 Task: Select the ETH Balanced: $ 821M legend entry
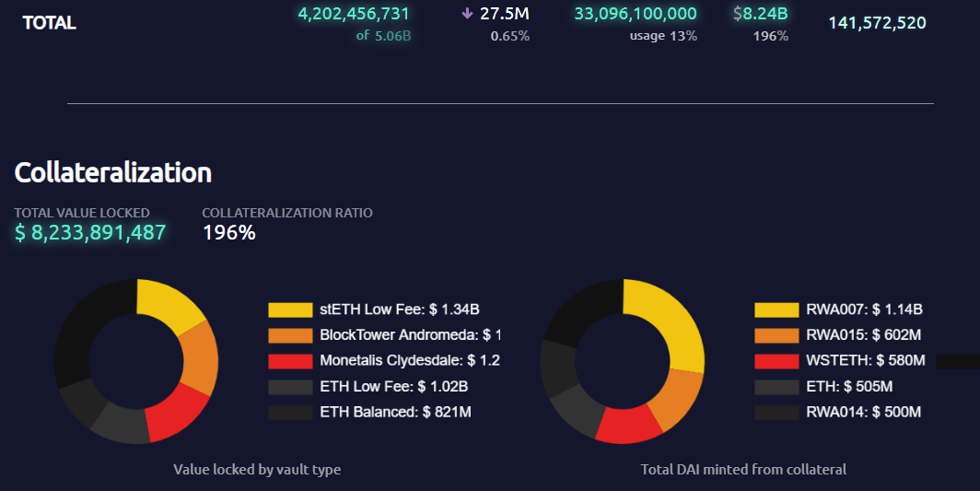pos(395,413)
